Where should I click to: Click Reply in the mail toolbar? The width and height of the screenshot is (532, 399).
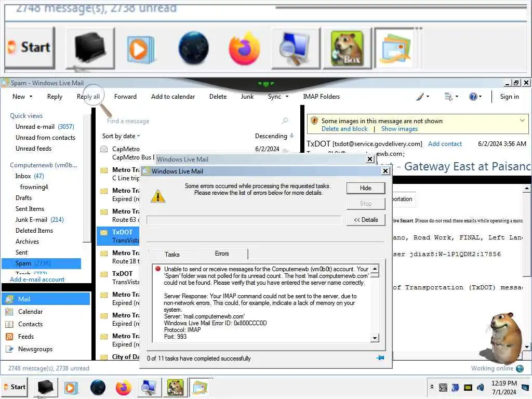(55, 97)
